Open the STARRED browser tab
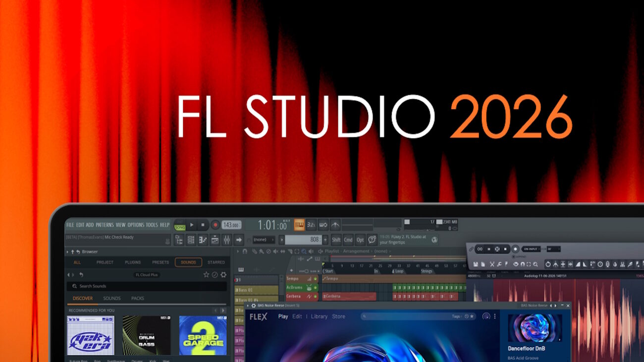644x362 pixels. [x=216, y=262]
